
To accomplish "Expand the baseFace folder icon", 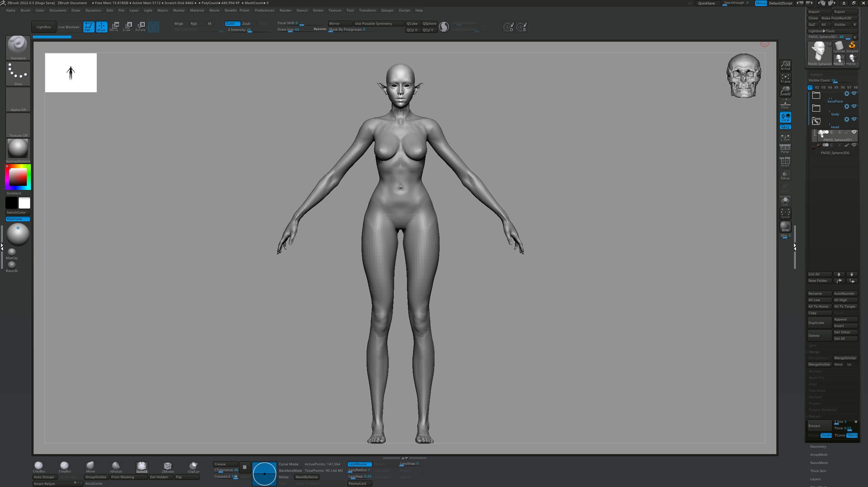I will [816, 95].
